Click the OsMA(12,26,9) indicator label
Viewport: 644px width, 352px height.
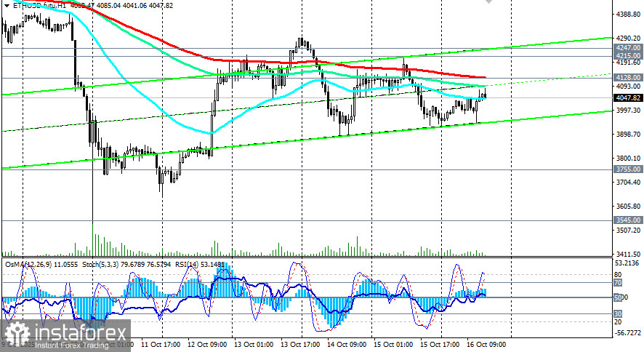click(28, 265)
